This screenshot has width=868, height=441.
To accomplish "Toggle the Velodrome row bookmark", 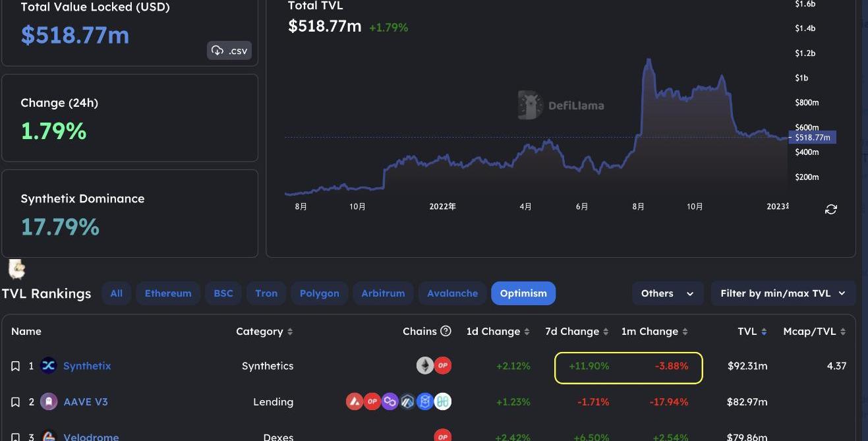I will (16, 436).
